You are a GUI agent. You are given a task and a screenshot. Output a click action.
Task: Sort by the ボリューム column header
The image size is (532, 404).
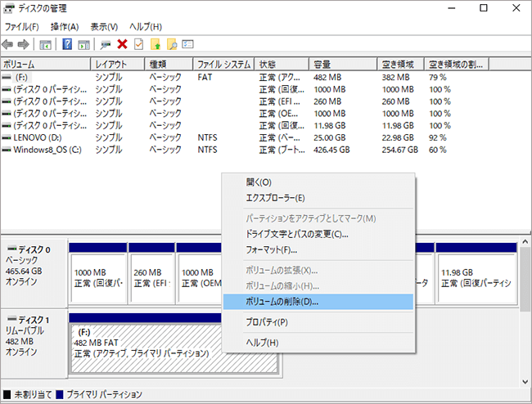tap(46, 64)
